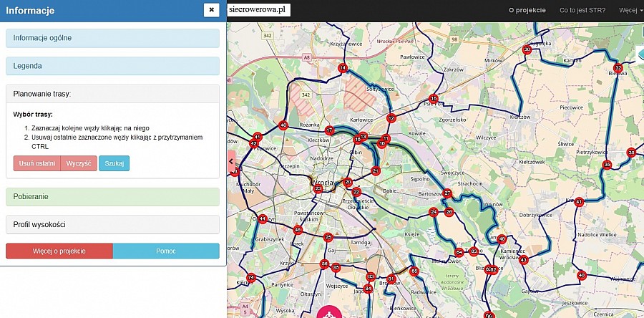Select node 17 near Różanka
This screenshot has height=318, width=644.
coord(329,130)
